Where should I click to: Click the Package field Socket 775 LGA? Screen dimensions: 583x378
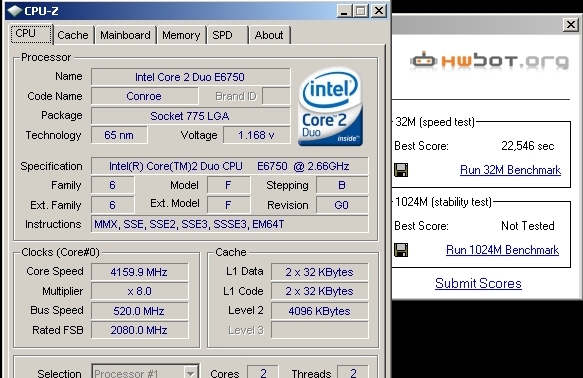[191, 116]
